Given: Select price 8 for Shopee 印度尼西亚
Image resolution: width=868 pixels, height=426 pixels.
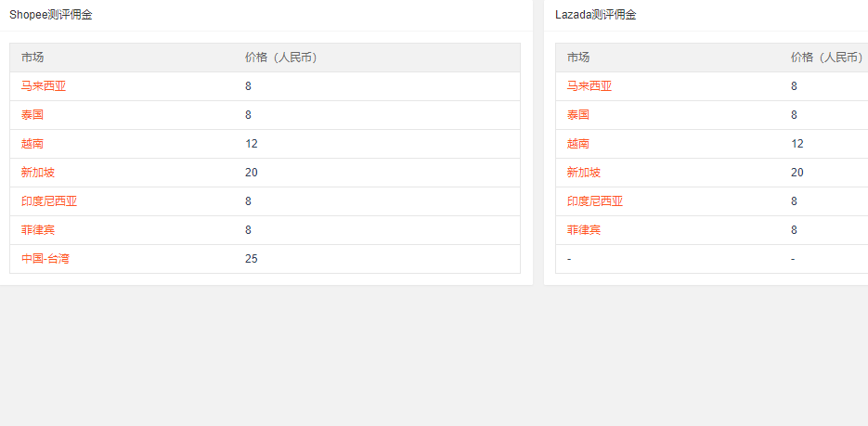Looking at the screenshot, I should pos(249,201).
